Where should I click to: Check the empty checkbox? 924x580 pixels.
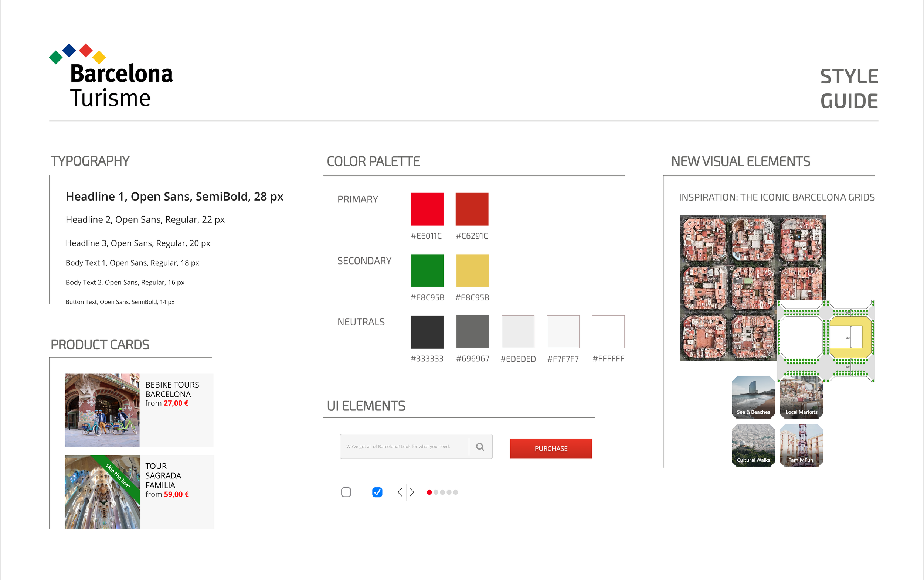[346, 492]
